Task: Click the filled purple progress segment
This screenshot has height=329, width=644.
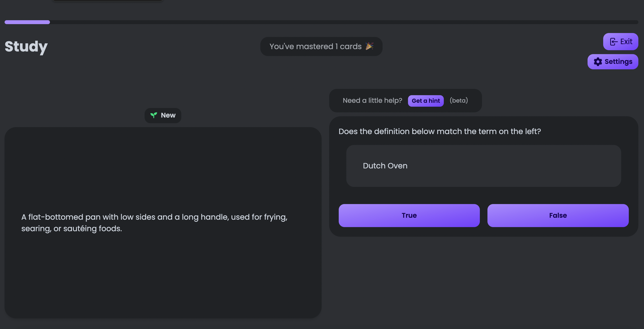Action: 27,22
